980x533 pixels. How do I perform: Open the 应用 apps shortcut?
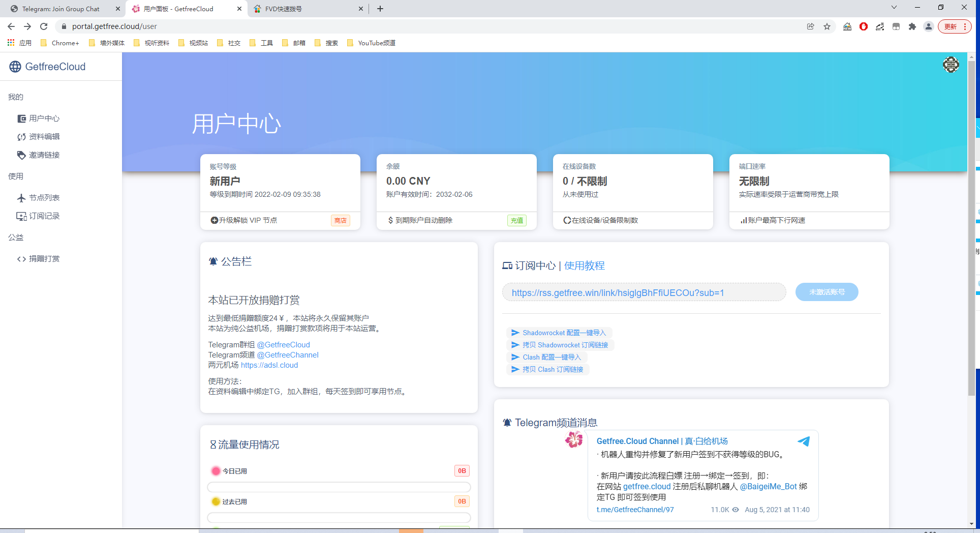tap(19, 43)
